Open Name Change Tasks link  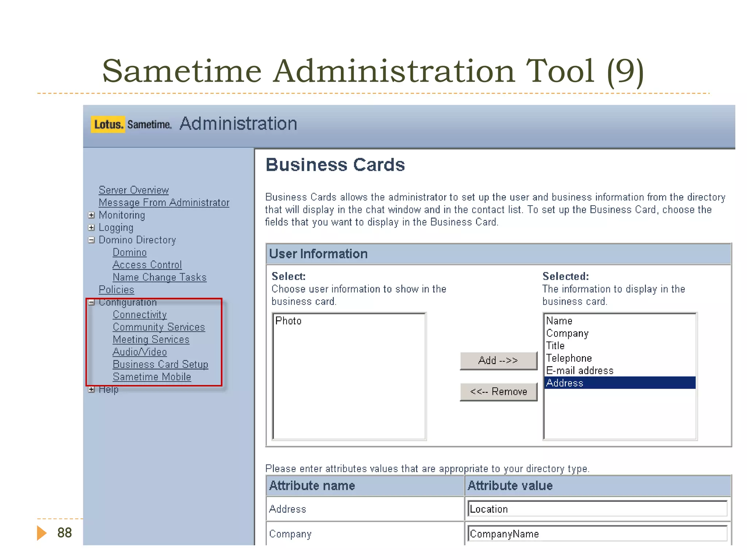[x=159, y=277]
